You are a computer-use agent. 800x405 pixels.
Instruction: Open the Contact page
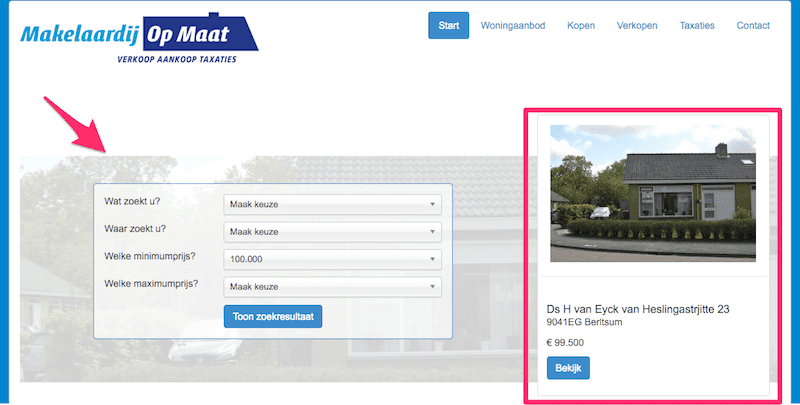tap(753, 26)
